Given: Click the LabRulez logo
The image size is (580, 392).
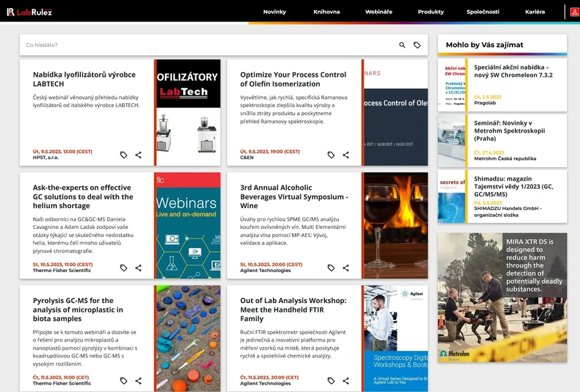Looking at the screenshot, I should point(29,11).
